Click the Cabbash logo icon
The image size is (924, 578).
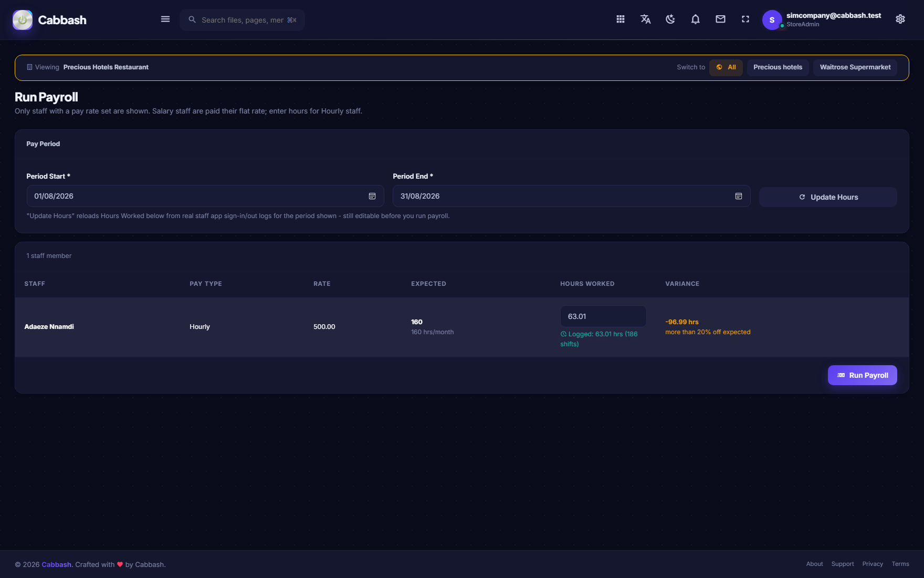23,20
